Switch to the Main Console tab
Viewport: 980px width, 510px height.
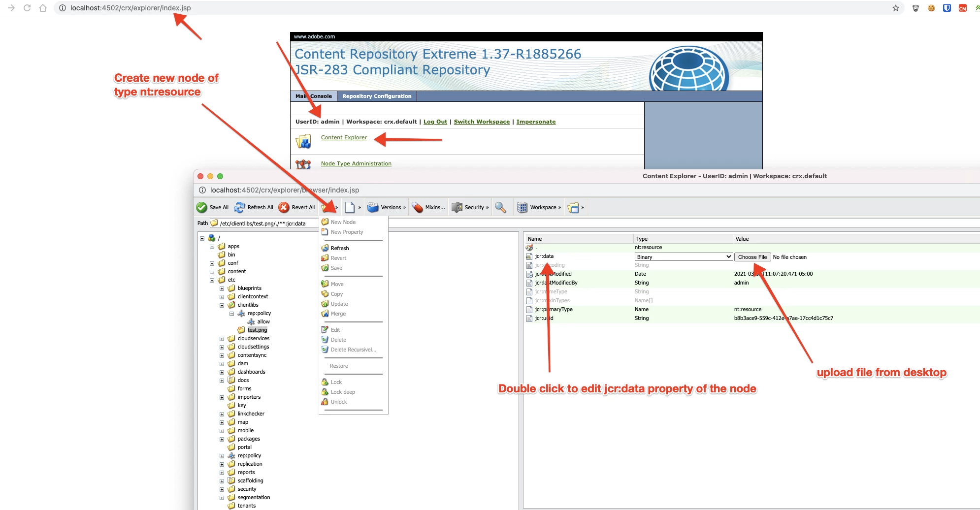point(314,96)
